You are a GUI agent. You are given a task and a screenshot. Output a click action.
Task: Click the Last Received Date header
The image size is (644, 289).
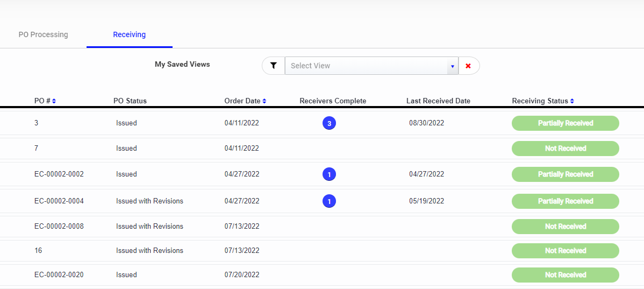tap(438, 101)
